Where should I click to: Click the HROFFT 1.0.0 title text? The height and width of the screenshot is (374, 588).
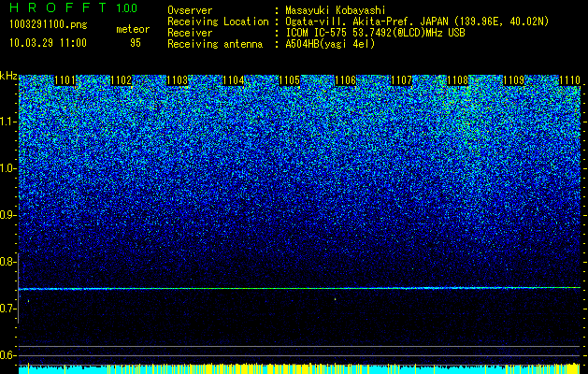pyautogui.click(x=73, y=7)
